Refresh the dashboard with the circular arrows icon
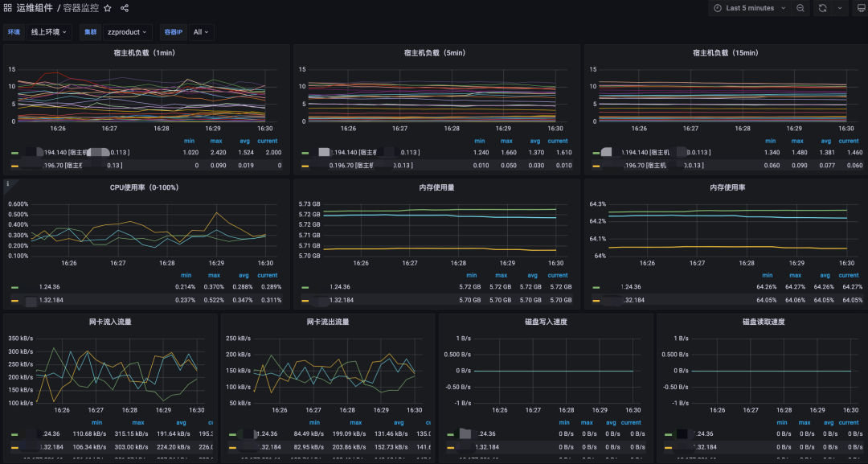 pos(823,8)
